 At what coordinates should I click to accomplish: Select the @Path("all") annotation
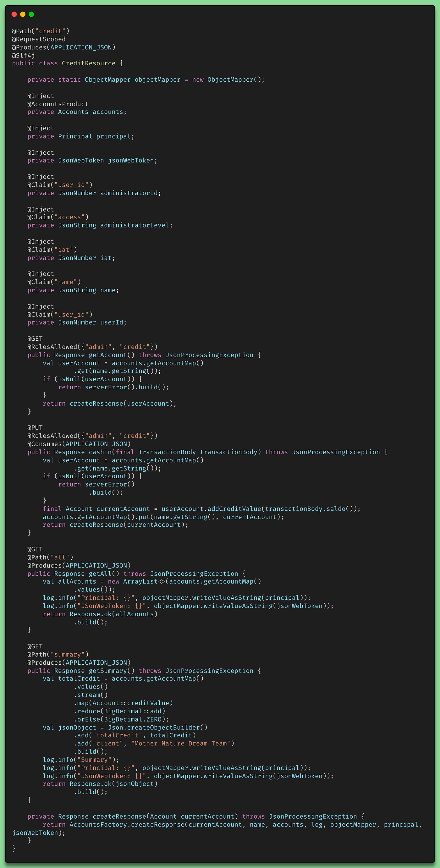(x=50, y=557)
